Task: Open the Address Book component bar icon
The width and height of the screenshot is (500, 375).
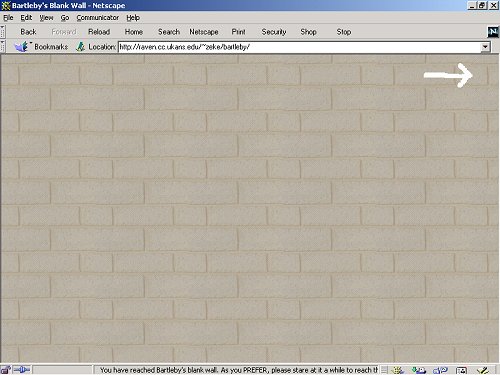Action: point(461,370)
